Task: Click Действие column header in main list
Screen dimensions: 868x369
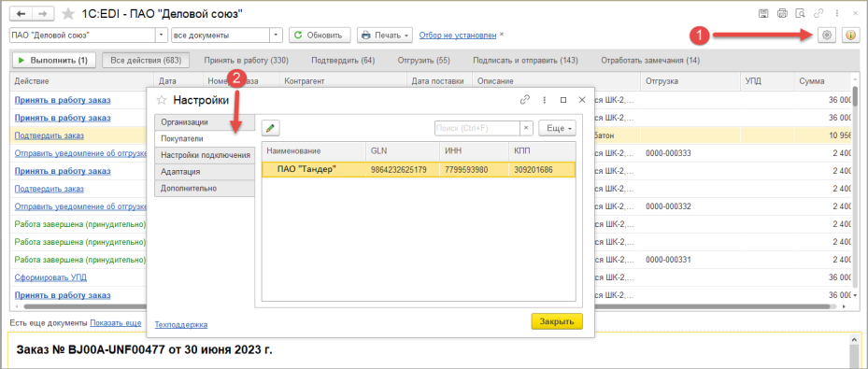Action: pyautogui.click(x=82, y=80)
